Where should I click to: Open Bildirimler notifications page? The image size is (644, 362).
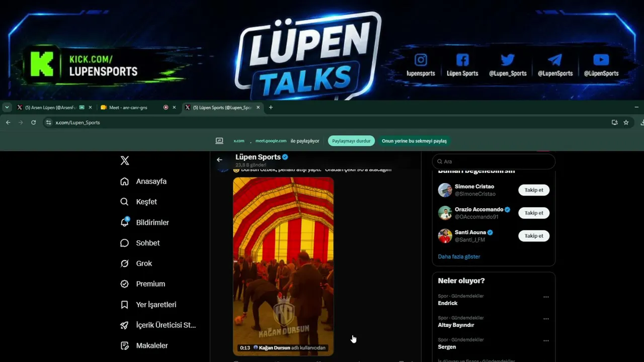145,222
